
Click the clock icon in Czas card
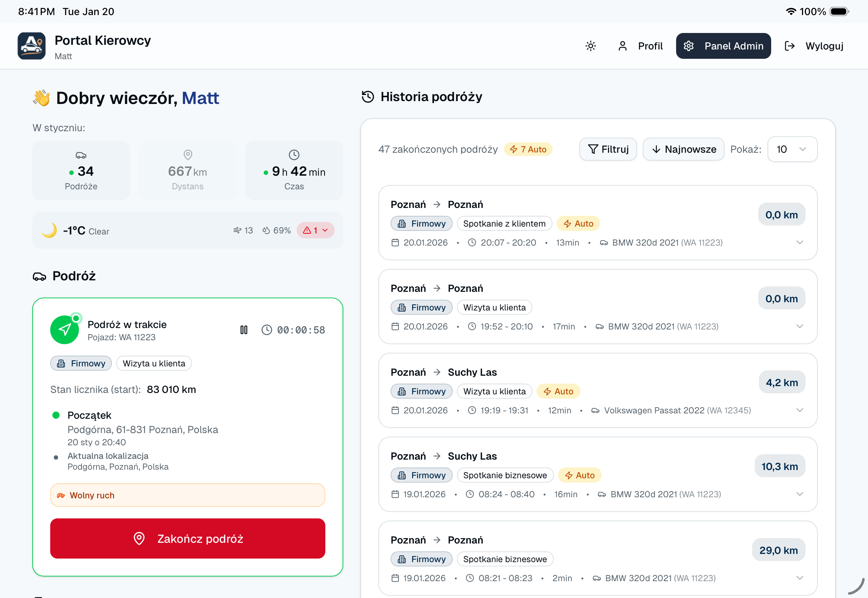pos(294,155)
